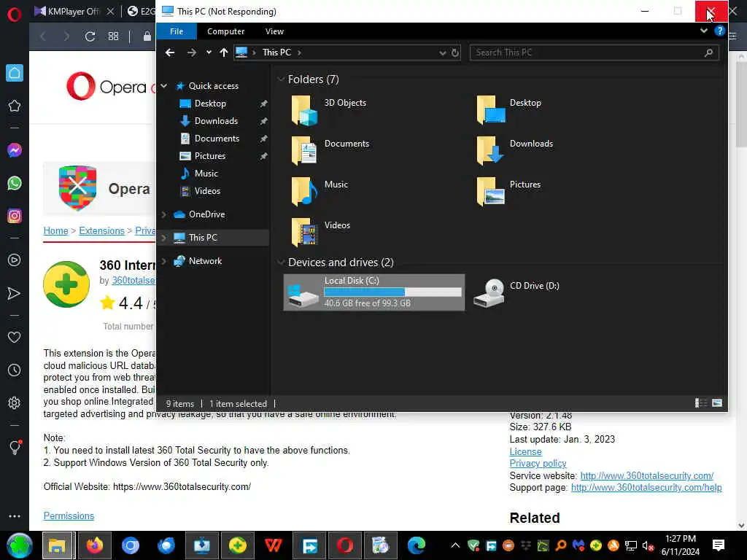Image resolution: width=747 pixels, height=560 pixels.
Task: Open the Downloads folder in Folders section
Action: click(x=514, y=150)
